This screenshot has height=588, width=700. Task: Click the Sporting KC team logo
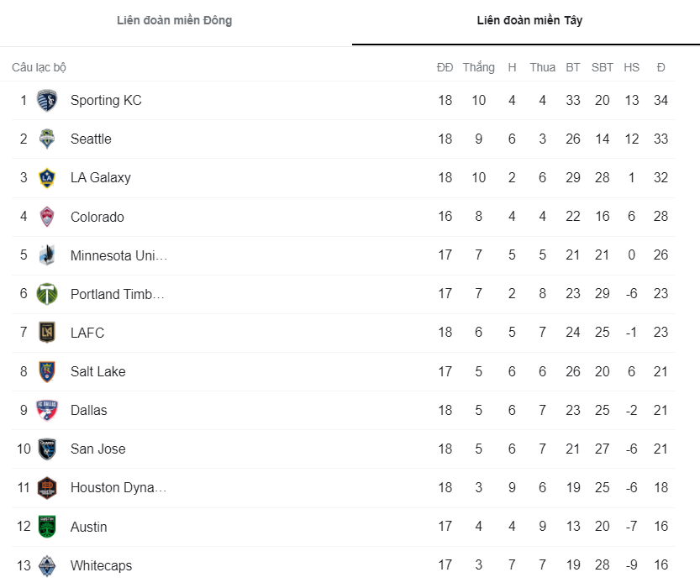[46, 100]
